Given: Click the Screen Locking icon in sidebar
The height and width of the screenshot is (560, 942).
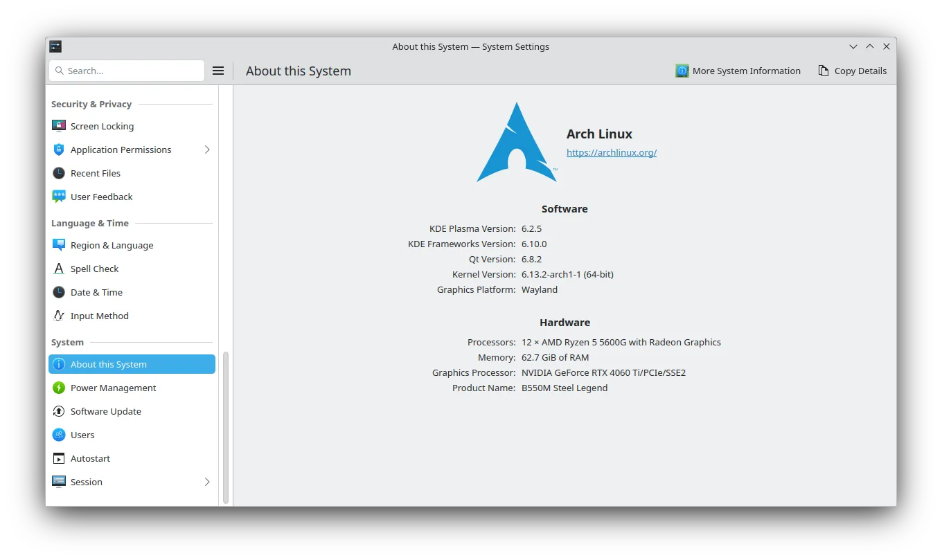Looking at the screenshot, I should (x=59, y=126).
